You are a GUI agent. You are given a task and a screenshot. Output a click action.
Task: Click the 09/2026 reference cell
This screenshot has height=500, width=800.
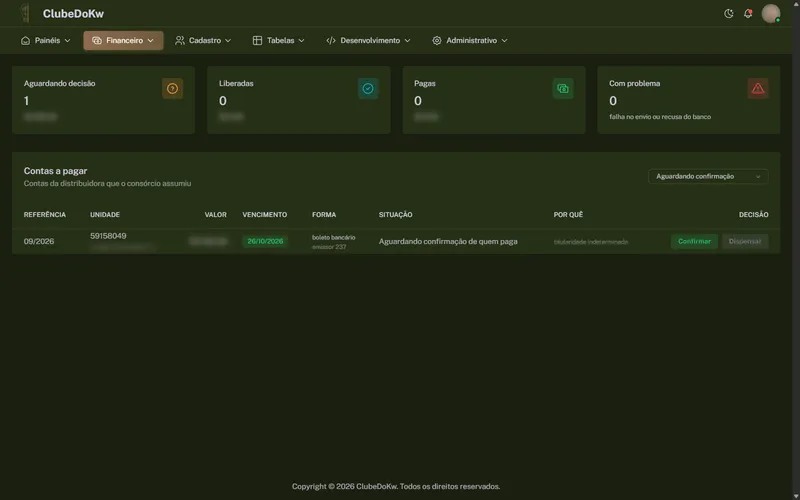click(x=39, y=241)
